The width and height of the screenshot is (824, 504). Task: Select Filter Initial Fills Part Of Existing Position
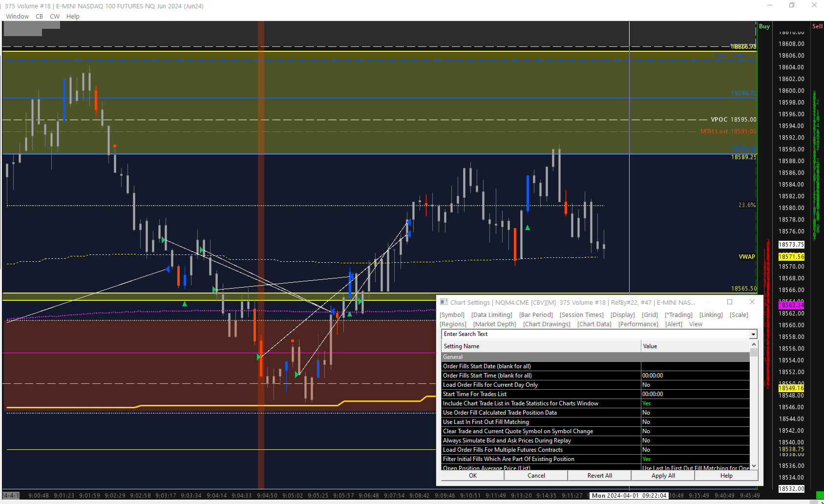[595, 459]
